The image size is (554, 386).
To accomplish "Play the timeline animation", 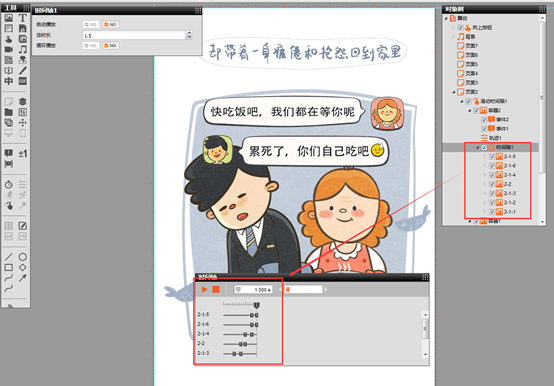I will (x=204, y=290).
